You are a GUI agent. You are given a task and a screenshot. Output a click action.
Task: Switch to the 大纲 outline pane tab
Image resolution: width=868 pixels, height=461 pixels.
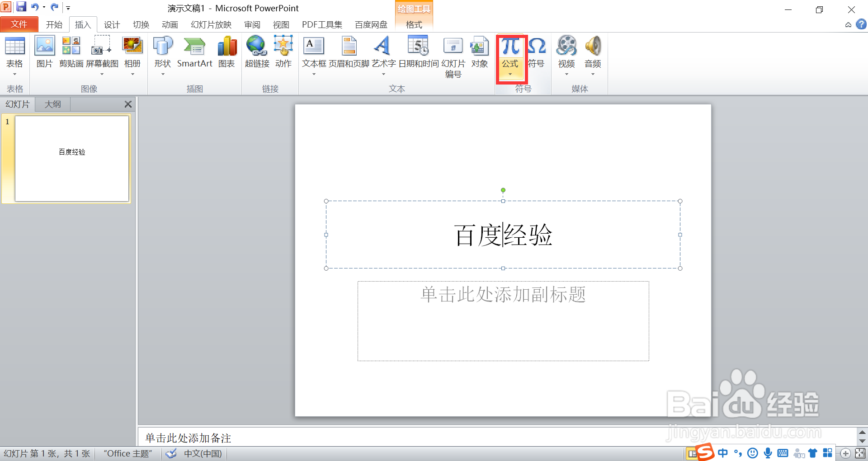(53, 104)
